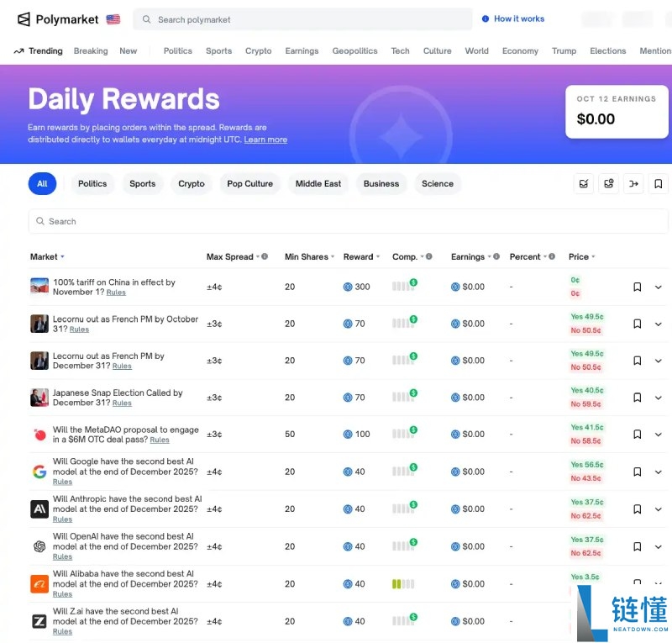Bookmark the OpenAI second best AI market
The width and height of the screenshot is (672, 643).
click(x=638, y=546)
